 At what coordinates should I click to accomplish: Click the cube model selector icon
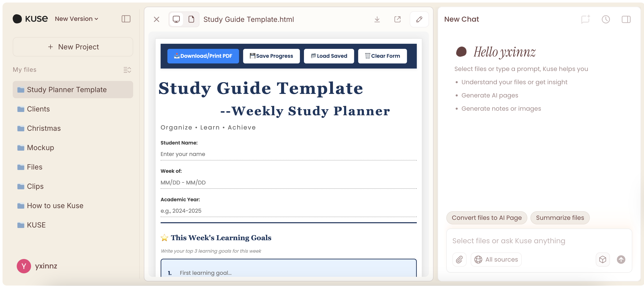pyautogui.click(x=603, y=260)
